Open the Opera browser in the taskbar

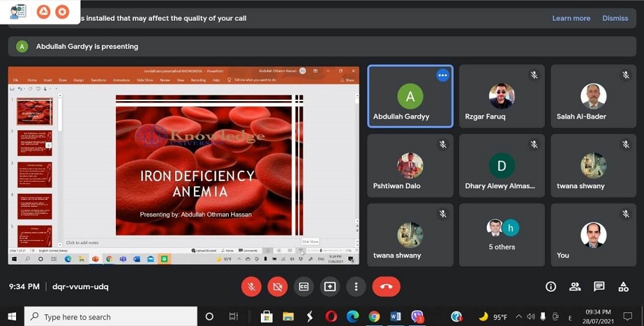coord(331,316)
